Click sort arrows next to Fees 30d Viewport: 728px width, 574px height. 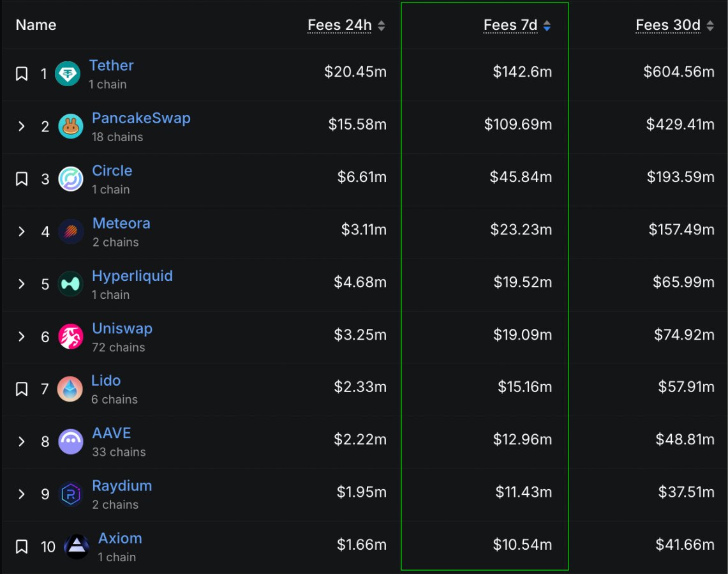[x=710, y=26]
